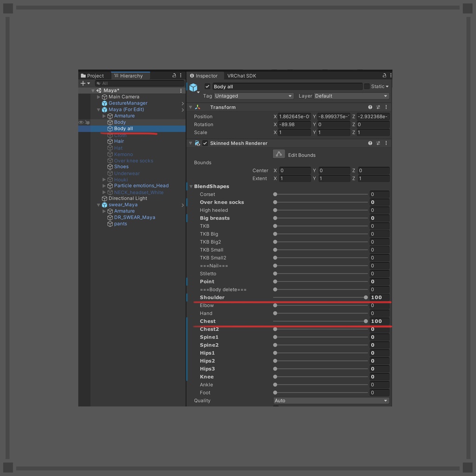Collapse the Transform component foldout
Viewport: 476px width, 476px height.
[191, 107]
